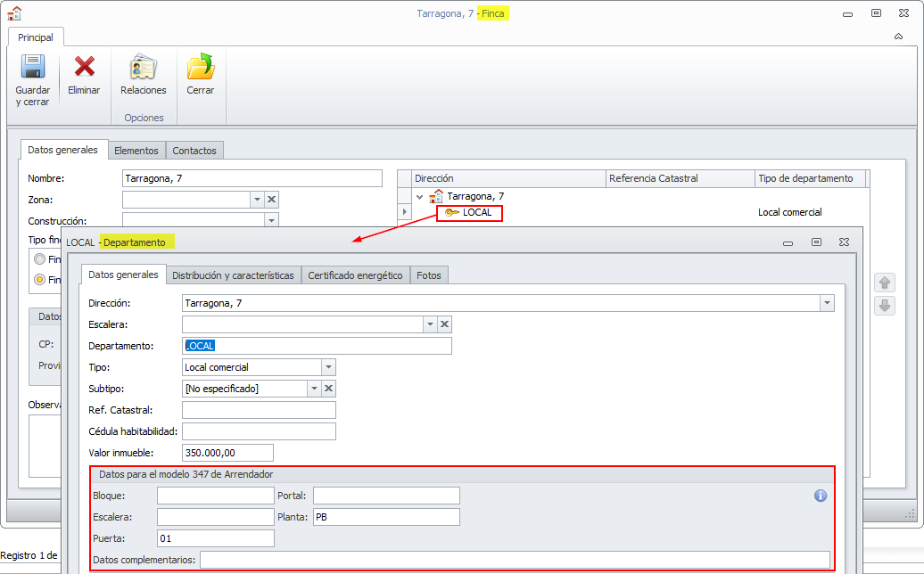Open Relaciones from the ribbon
Viewport: 924px width, 574px height.
(144, 75)
